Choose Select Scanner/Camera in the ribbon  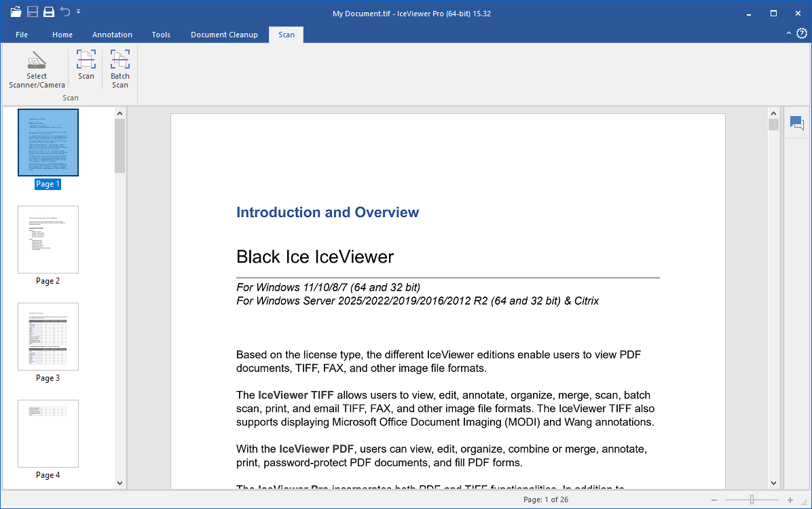pyautogui.click(x=37, y=70)
